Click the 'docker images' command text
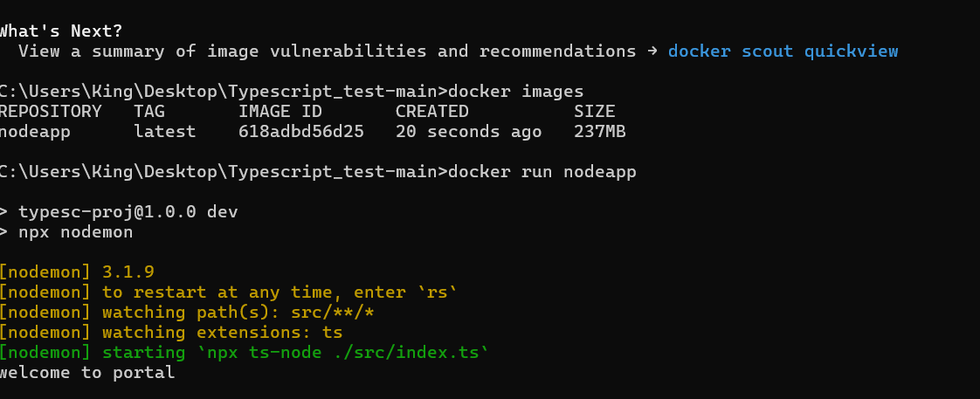The height and width of the screenshot is (399, 980). click(515, 92)
